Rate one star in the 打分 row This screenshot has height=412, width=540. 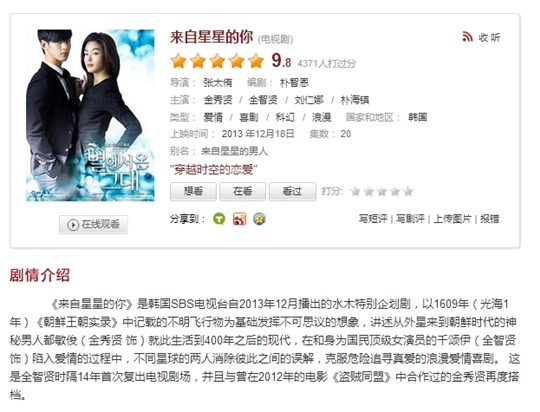[x=355, y=191]
